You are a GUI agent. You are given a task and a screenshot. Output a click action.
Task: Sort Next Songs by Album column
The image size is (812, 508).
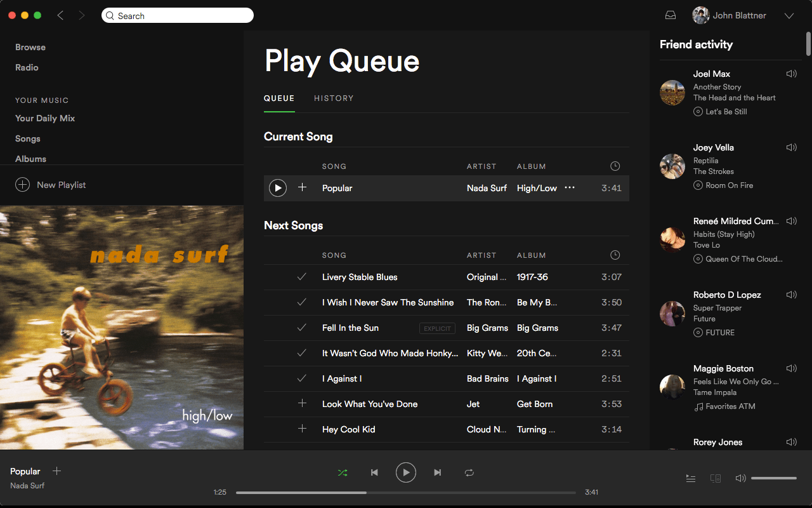532,255
